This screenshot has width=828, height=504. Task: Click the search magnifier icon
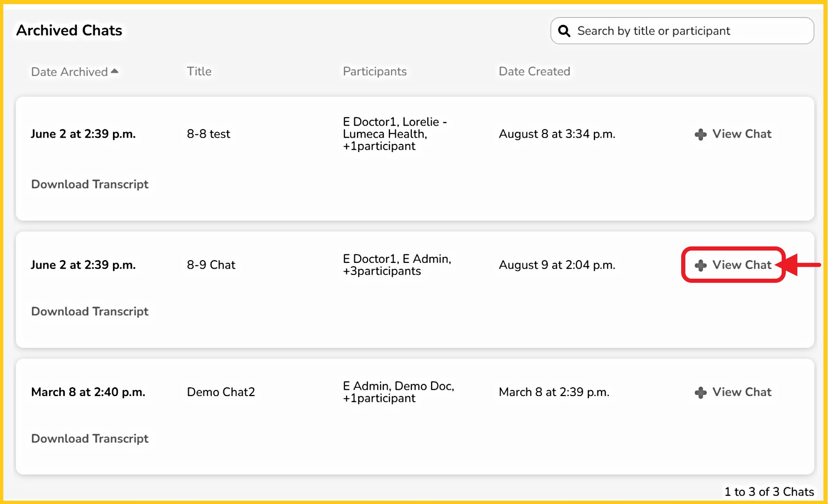coord(564,31)
